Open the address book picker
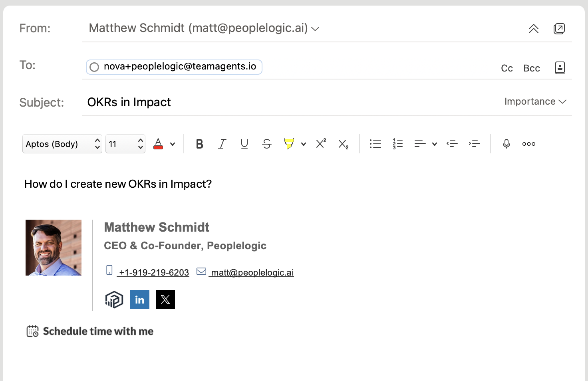588x381 pixels. 560,68
